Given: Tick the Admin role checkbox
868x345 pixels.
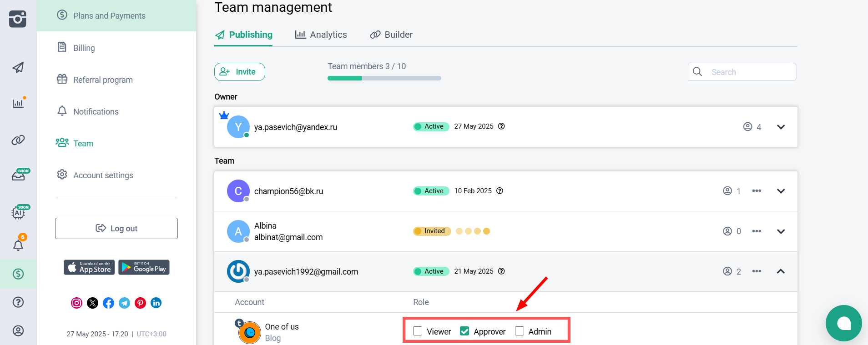Looking at the screenshot, I should click(x=520, y=331).
